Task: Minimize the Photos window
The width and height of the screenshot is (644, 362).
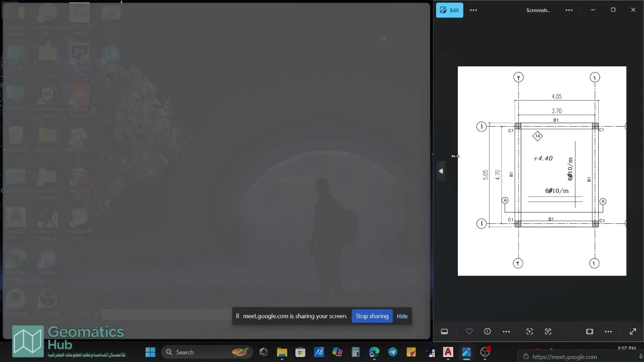Action: coord(593,10)
